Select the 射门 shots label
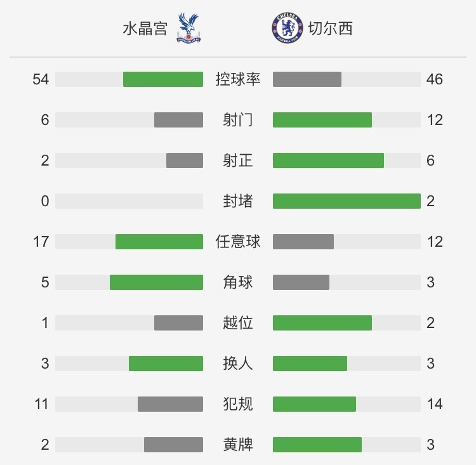Image resolution: width=476 pixels, height=465 pixels. [x=238, y=120]
